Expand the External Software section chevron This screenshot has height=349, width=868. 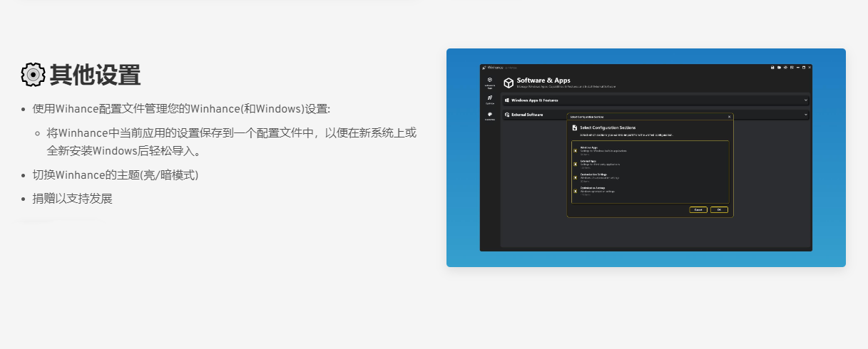coord(806,115)
